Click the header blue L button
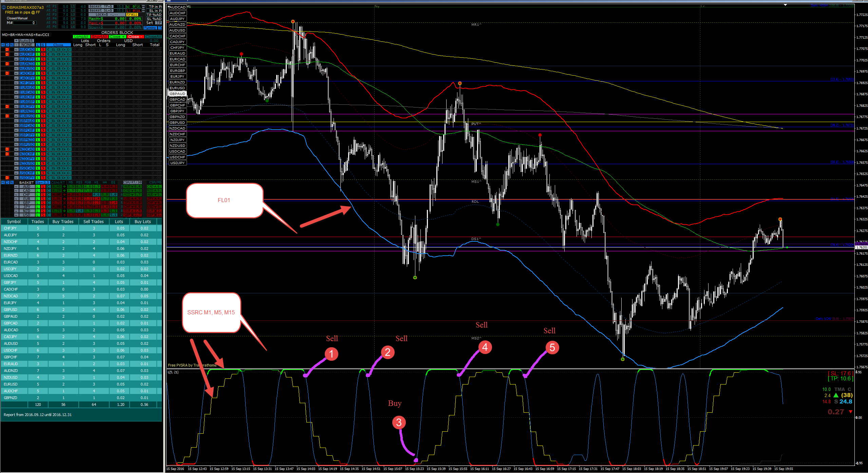Screen dimensions: 868x473 [x=38, y=45]
